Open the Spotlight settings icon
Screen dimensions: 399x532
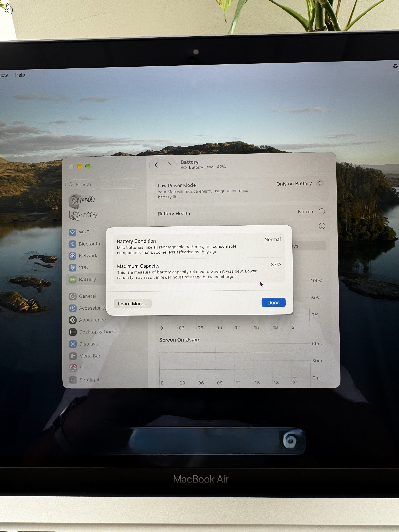73,380
